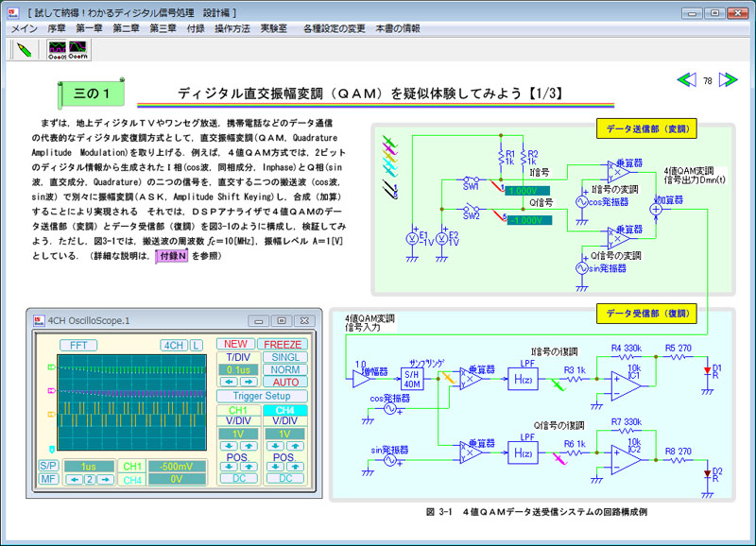The height and width of the screenshot is (546, 756).
Task: Open the 各種設定の変更 menu
Action: (x=335, y=28)
